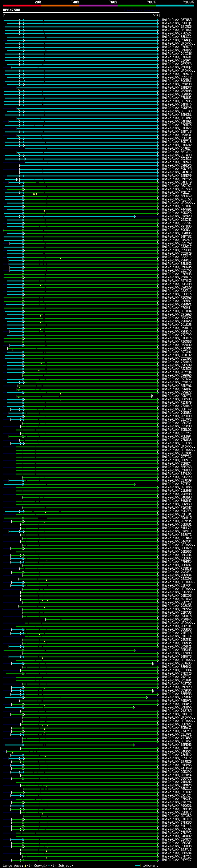
Task: Select the UniRef100_A5AQ45 label
Action: click(177, 518)
